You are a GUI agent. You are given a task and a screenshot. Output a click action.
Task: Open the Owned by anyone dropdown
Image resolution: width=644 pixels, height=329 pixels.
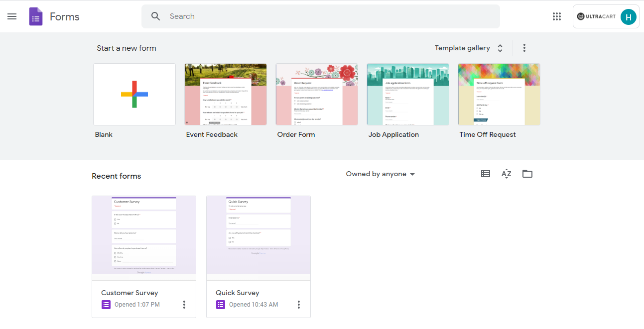381,174
